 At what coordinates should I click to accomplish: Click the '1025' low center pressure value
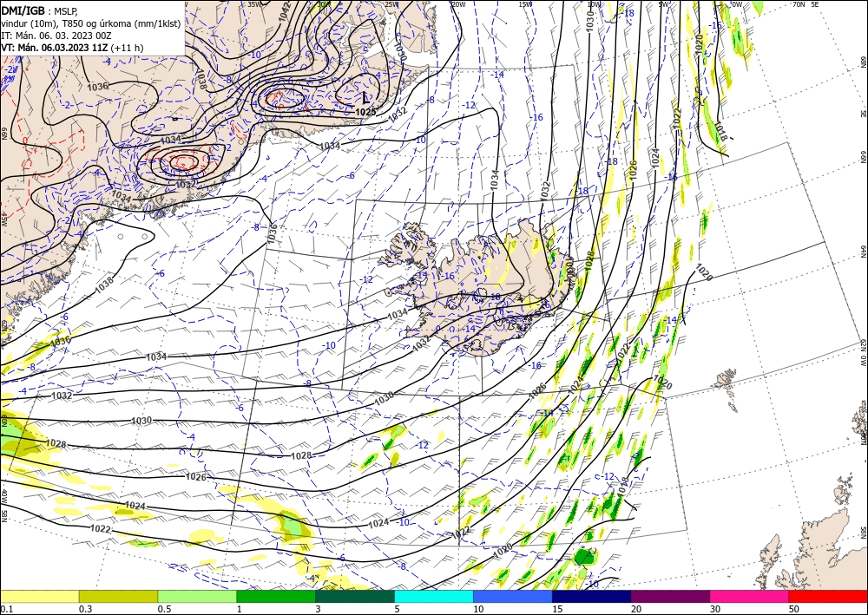click(365, 112)
